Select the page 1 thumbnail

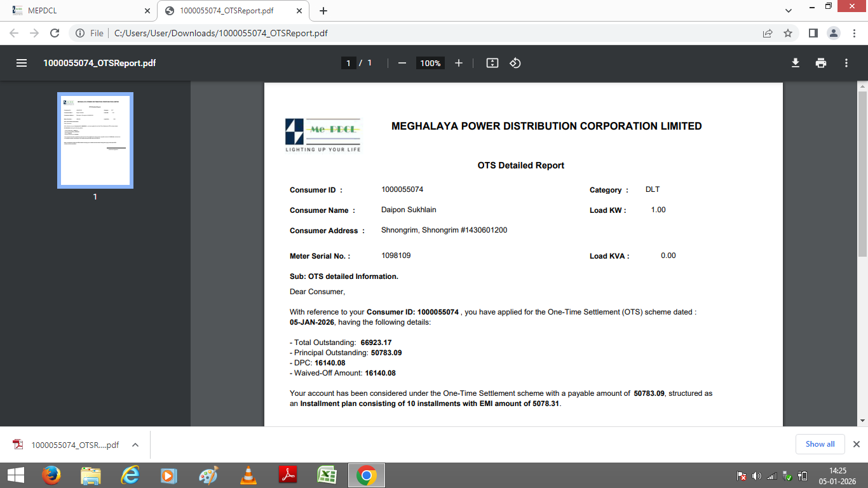95,140
